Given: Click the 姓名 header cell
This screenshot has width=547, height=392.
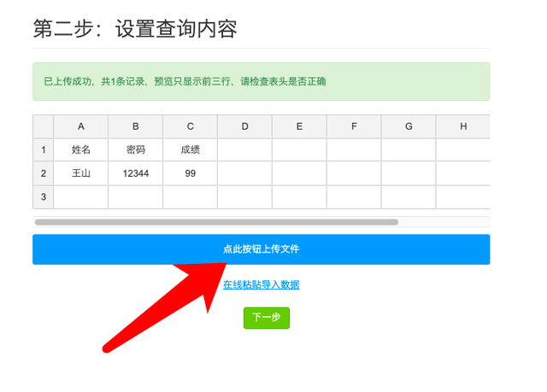Looking at the screenshot, I should tap(81, 149).
